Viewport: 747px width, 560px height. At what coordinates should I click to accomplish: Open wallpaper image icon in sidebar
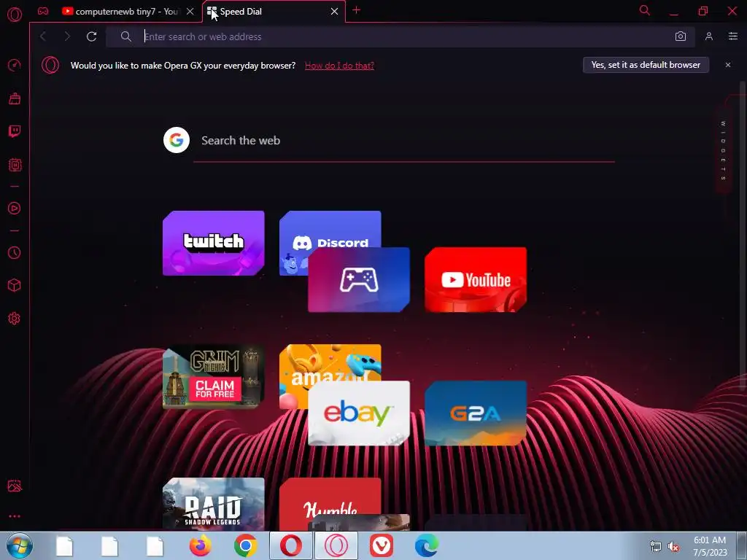pos(15,486)
